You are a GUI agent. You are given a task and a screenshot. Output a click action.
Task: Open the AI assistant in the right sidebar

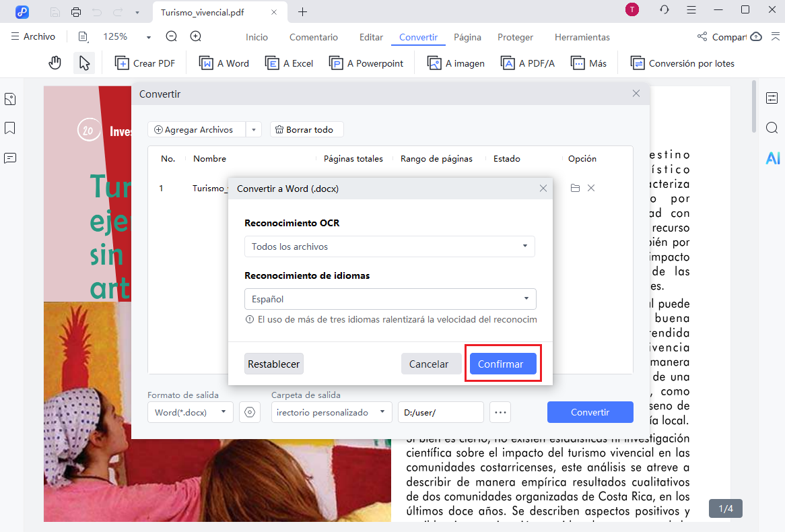coord(772,158)
